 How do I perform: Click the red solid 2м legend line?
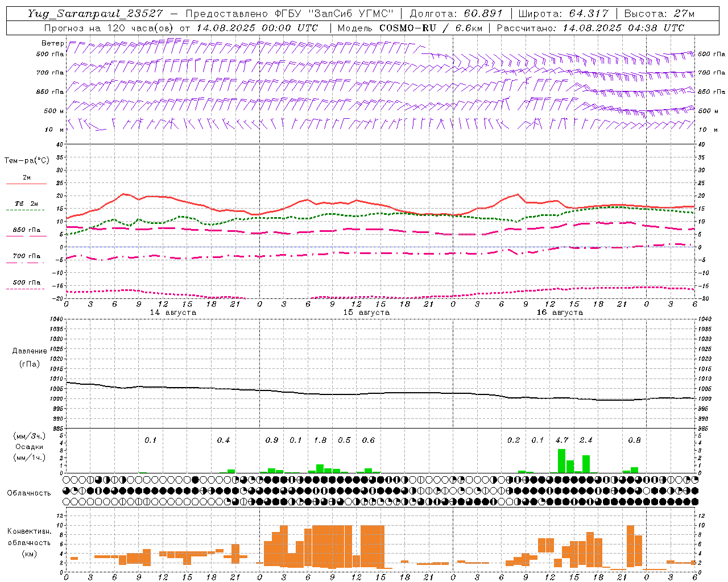point(26,184)
